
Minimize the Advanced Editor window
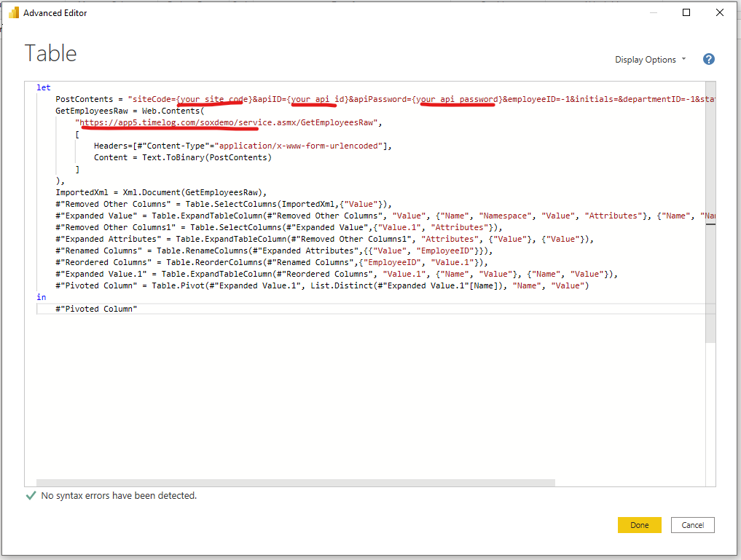tap(651, 13)
